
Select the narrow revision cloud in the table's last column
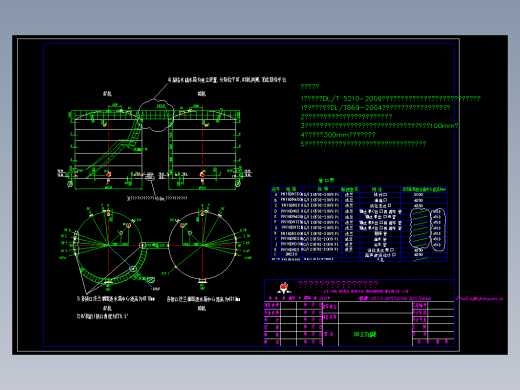click(438, 229)
